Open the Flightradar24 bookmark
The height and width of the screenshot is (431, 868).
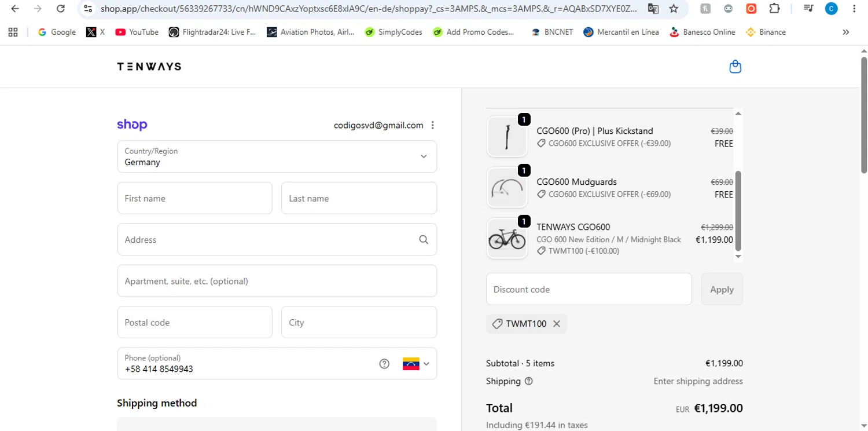[x=212, y=32]
